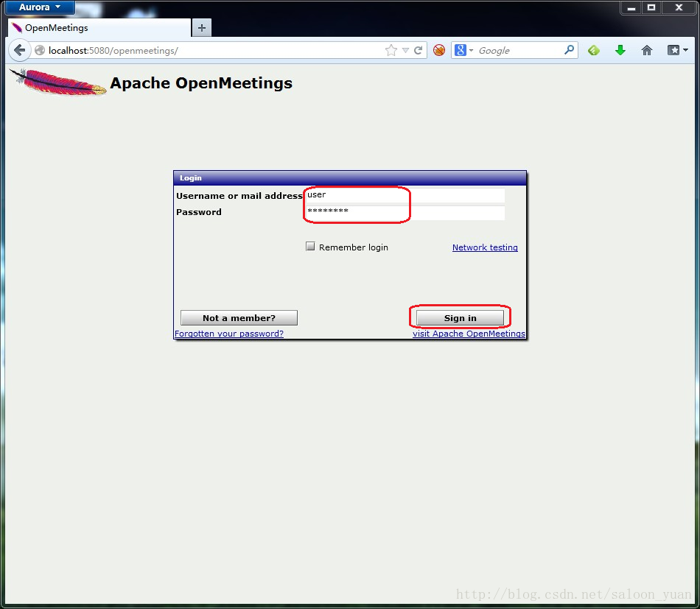Bookmark this page with the star icon
This screenshot has width=700, height=609.
(x=391, y=50)
